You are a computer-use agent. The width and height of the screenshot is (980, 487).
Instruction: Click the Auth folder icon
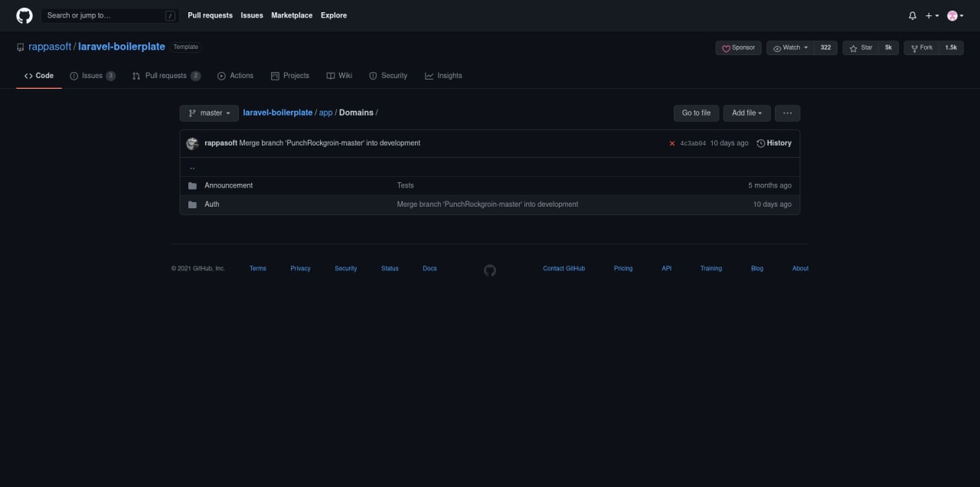[x=192, y=204]
